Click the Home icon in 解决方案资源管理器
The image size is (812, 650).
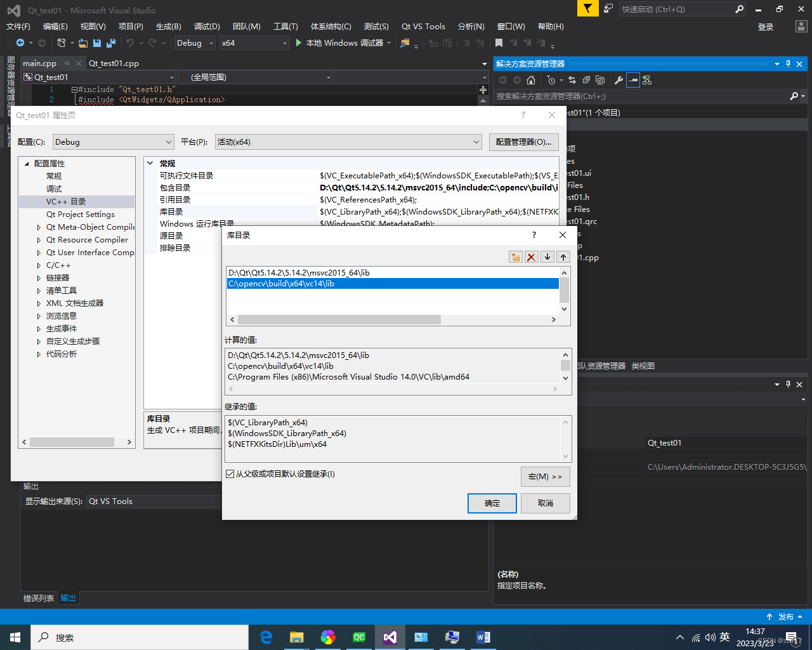532,81
